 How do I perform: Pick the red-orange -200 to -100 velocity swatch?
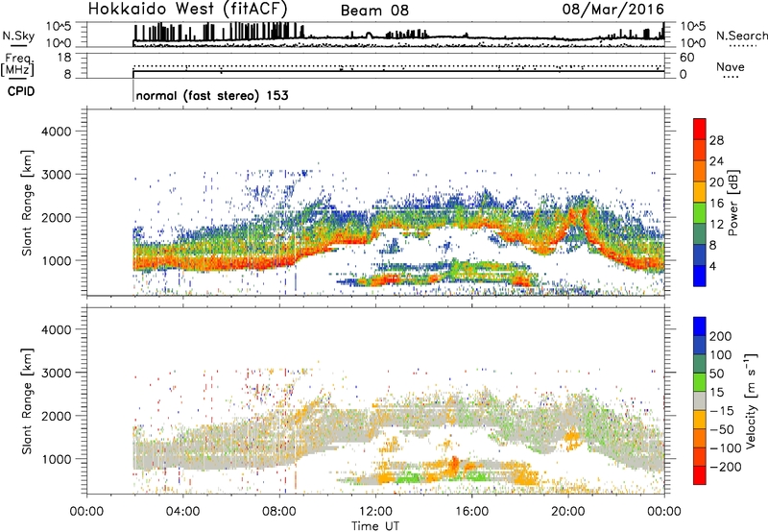pos(700,456)
